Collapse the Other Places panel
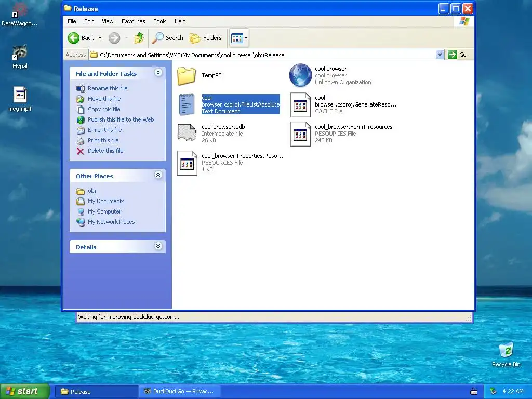This screenshot has width=532, height=399. (x=158, y=175)
